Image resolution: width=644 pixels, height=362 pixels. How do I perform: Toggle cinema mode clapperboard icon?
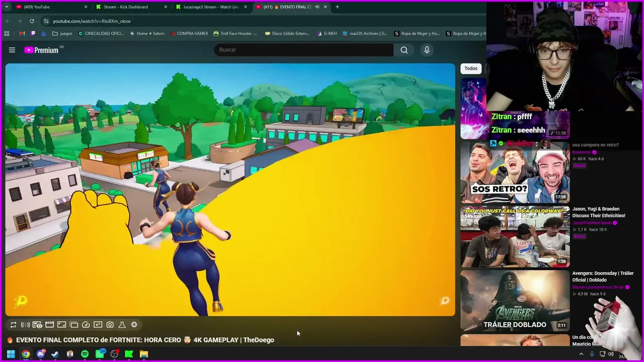pos(49,325)
